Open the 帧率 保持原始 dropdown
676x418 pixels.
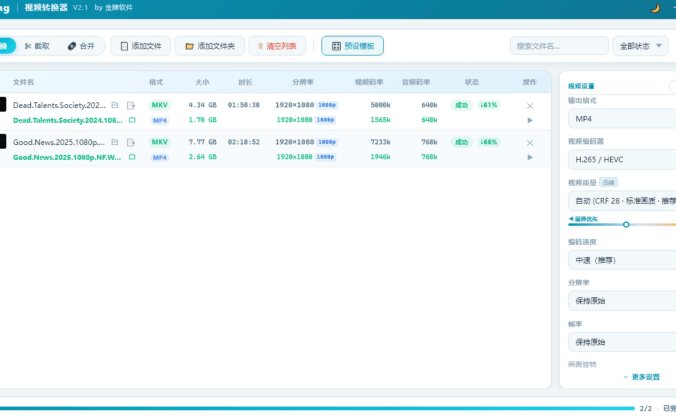pos(622,342)
